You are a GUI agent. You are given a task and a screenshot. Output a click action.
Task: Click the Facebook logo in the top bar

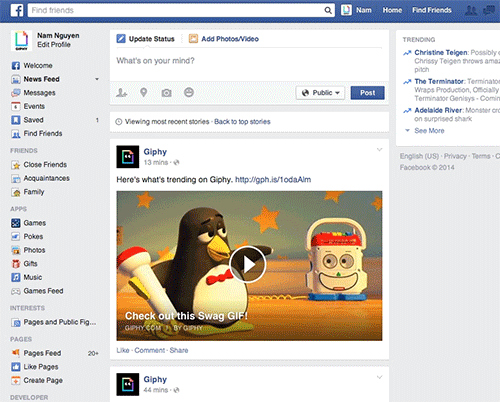click(x=17, y=10)
